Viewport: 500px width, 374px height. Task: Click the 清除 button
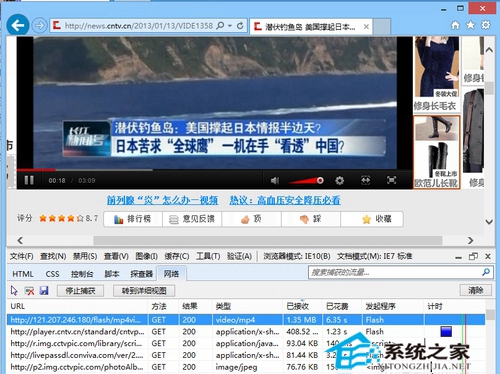[x=476, y=290]
